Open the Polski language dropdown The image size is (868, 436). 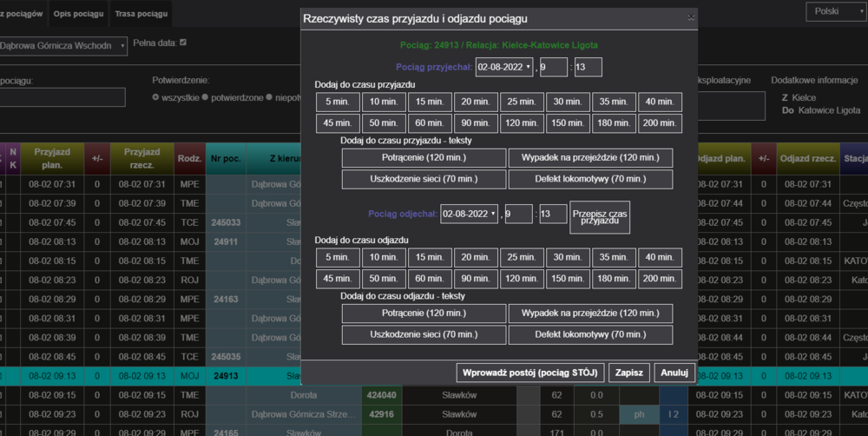coord(833,11)
